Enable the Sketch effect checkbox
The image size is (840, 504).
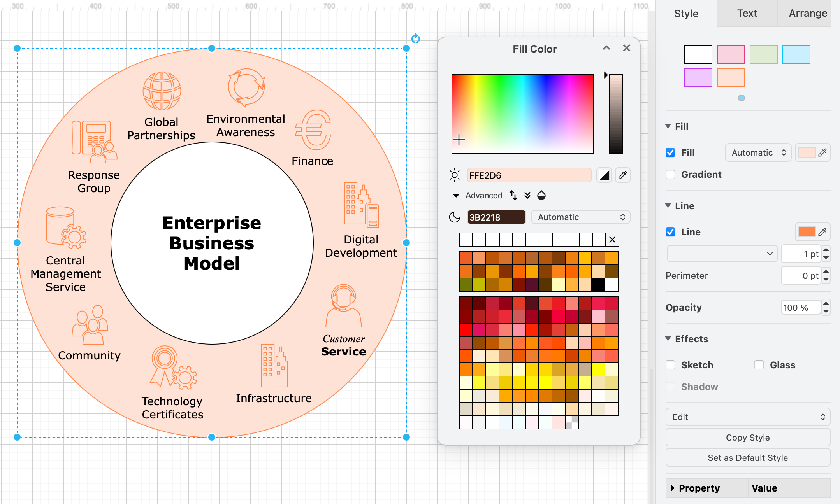tap(670, 365)
